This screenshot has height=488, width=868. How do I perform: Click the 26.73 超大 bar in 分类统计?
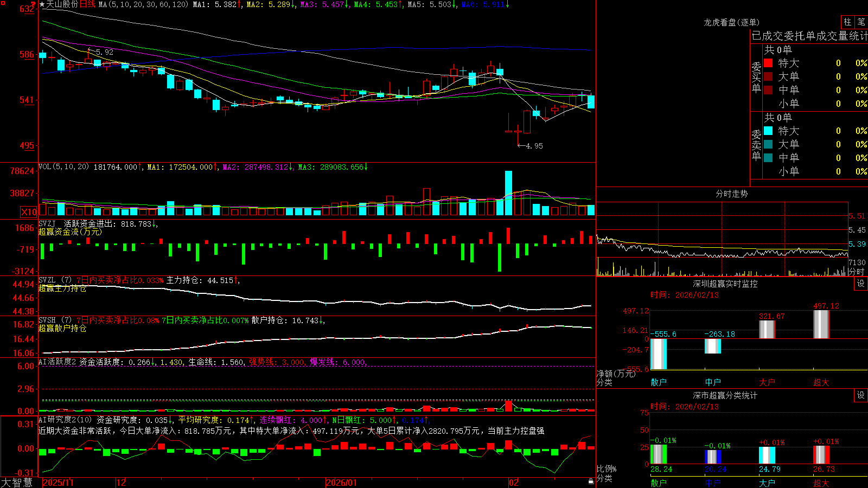coord(821,455)
